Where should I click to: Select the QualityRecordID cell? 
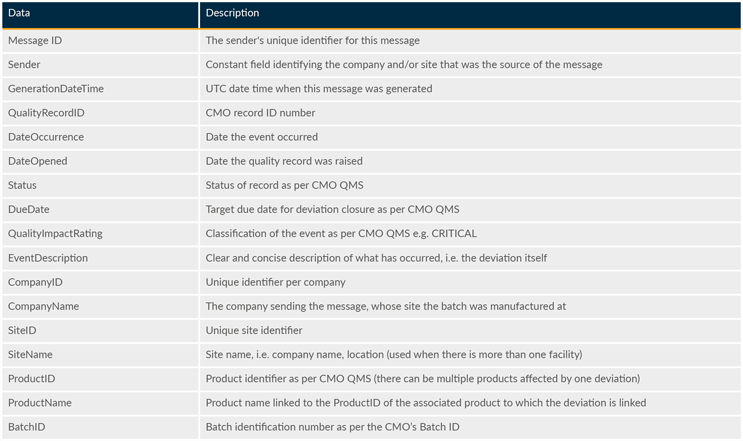point(46,113)
